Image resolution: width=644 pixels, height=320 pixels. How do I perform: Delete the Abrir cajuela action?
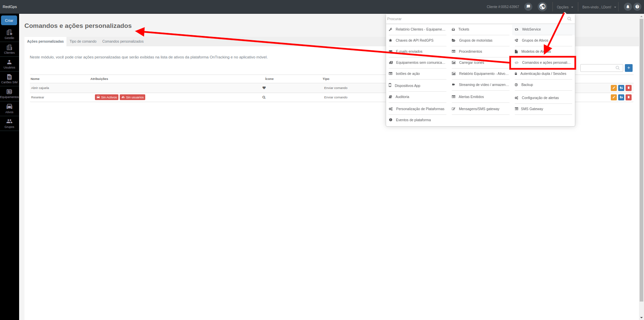point(629,88)
